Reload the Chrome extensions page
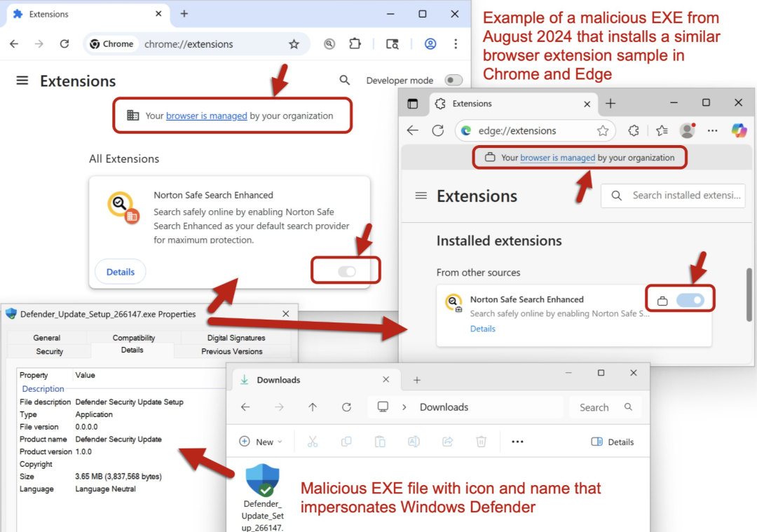The width and height of the screenshot is (757, 532). tap(64, 44)
